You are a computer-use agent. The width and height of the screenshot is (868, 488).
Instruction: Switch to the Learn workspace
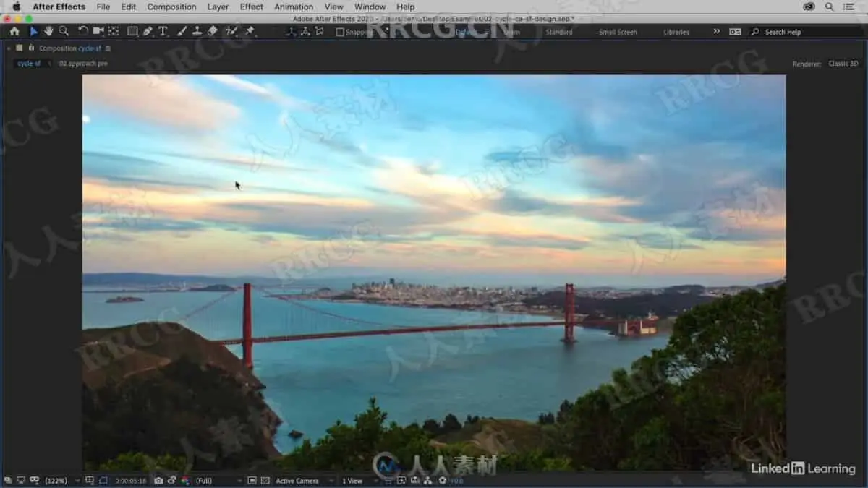tap(511, 32)
